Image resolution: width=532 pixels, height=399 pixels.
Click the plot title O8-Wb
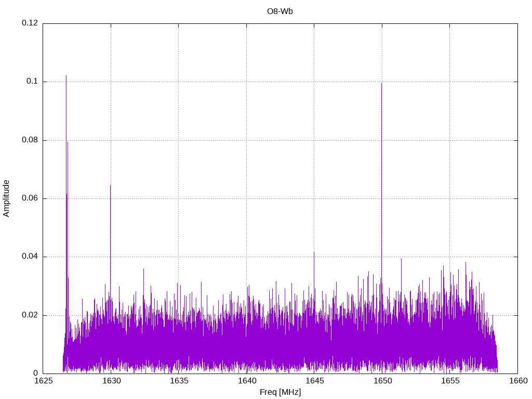point(280,11)
